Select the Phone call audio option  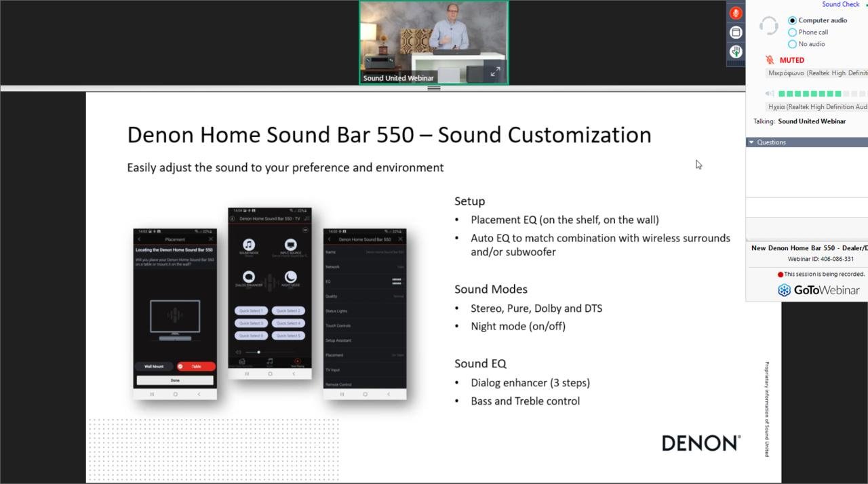pyautogui.click(x=792, y=32)
